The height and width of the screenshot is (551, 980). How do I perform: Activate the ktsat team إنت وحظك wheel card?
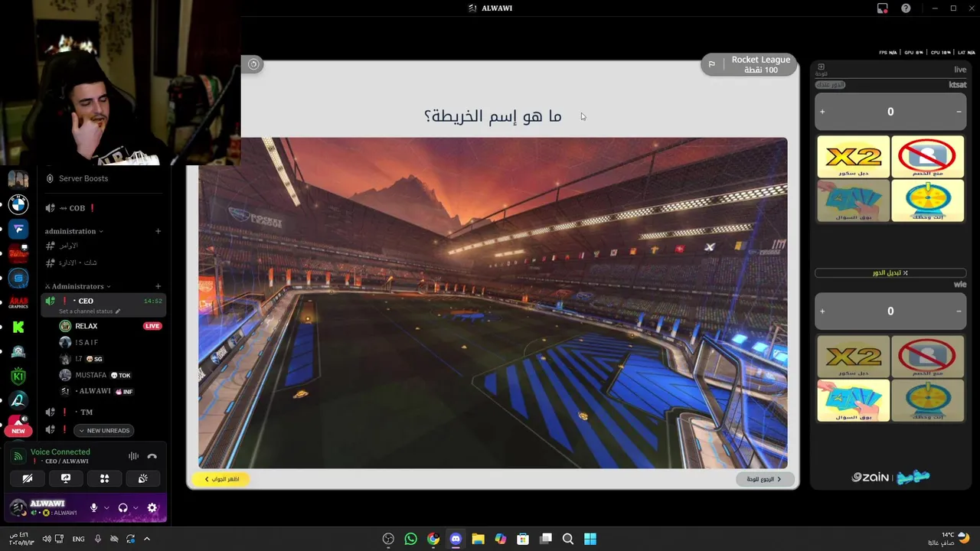(x=928, y=201)
